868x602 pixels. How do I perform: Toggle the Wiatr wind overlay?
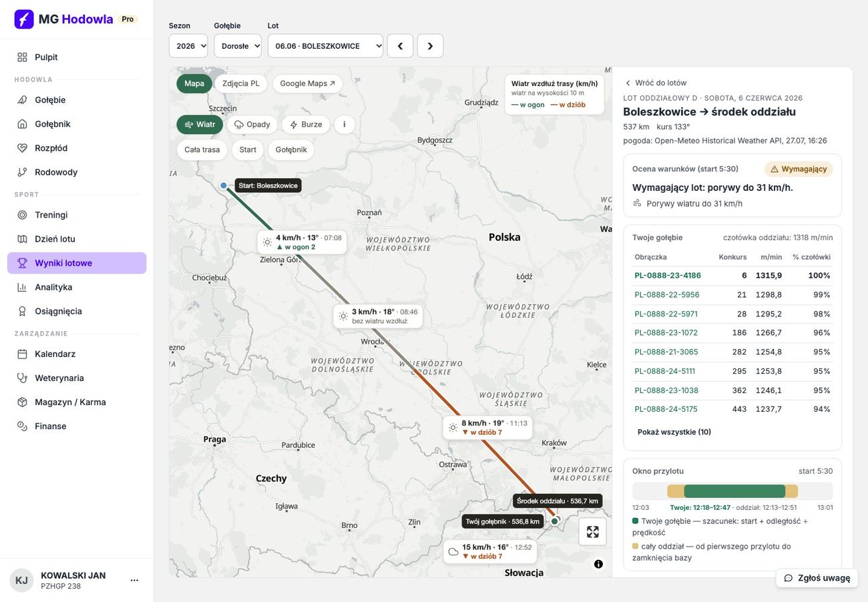pos(200,124)
